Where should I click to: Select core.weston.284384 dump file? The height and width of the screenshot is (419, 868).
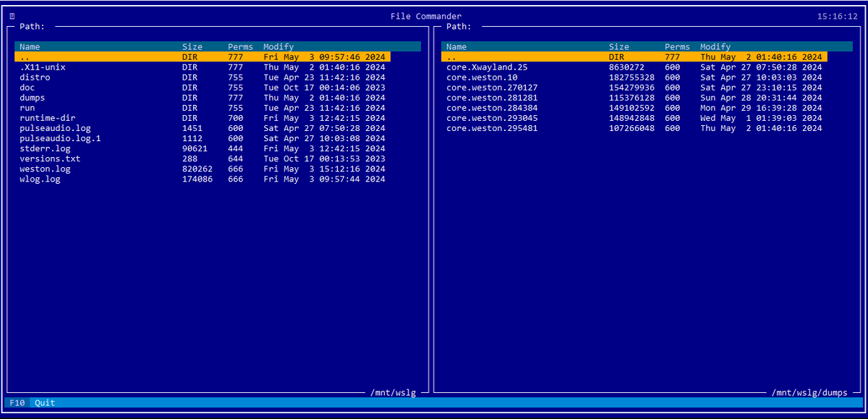pos(634,108)
